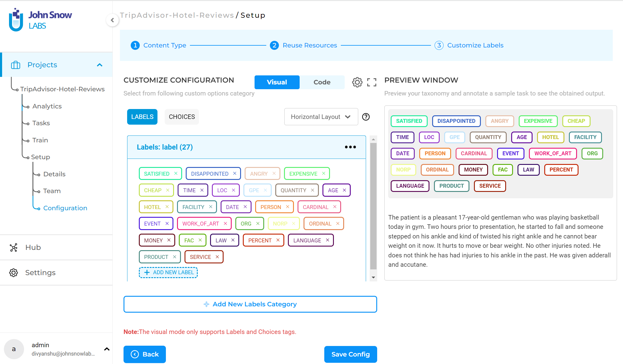This screenshot has height=364, width=623.
Task: Remove the DISAPPOINTED label
Action: [235, 173]
